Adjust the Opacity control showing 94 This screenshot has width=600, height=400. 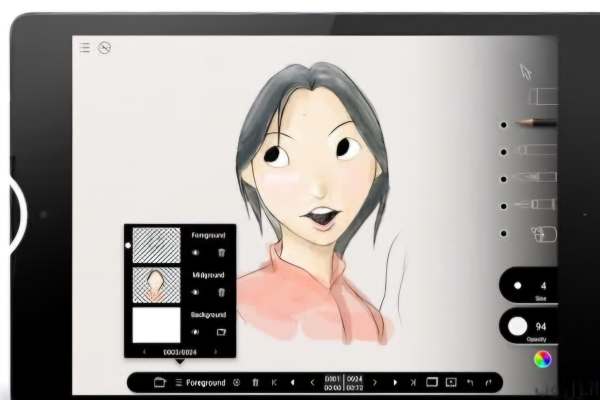coord(529,327)
